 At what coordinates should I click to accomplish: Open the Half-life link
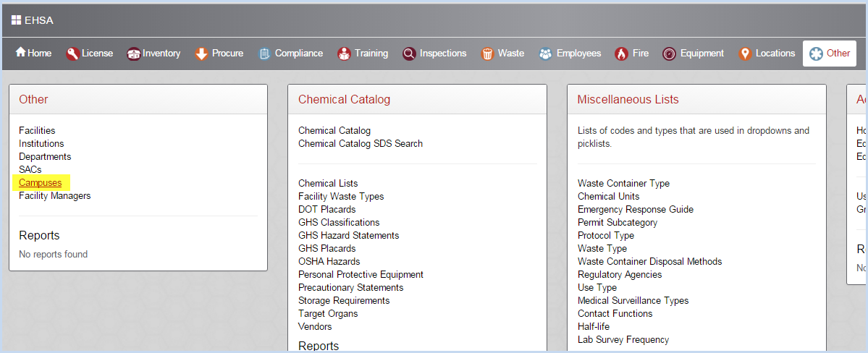[x=592, y=326]
